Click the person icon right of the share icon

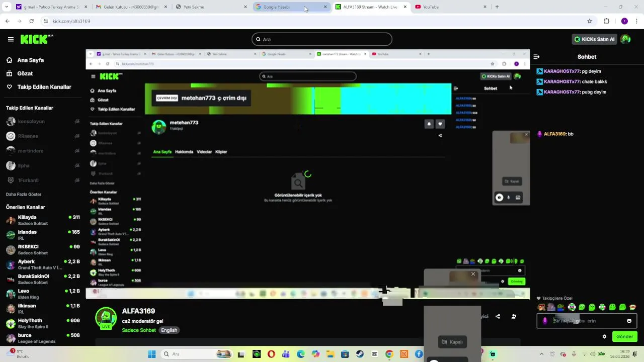(514, 316)
